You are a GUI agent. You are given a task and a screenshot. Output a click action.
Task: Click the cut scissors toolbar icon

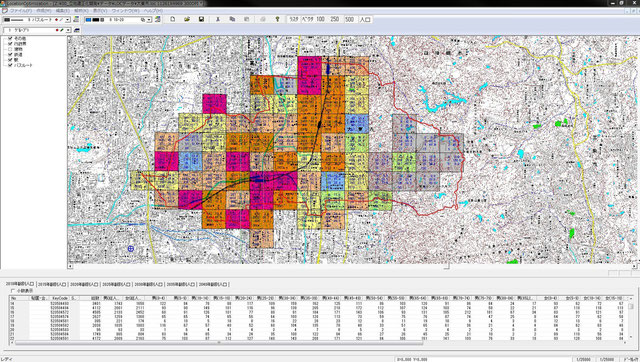pyautogui.click(x=218, y=19)
